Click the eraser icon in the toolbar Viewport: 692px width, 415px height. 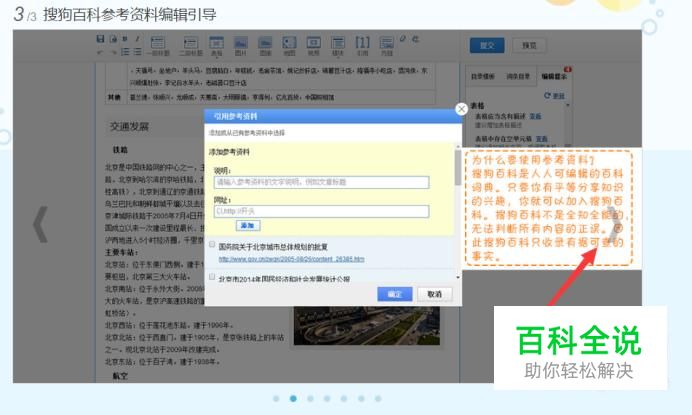coord(402,39)
